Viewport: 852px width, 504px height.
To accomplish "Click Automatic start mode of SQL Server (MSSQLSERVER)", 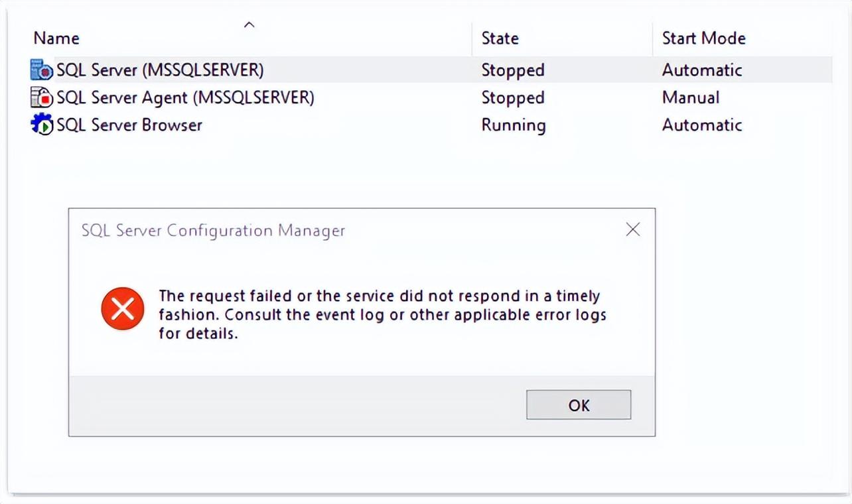I will click(x=702, y=70).
